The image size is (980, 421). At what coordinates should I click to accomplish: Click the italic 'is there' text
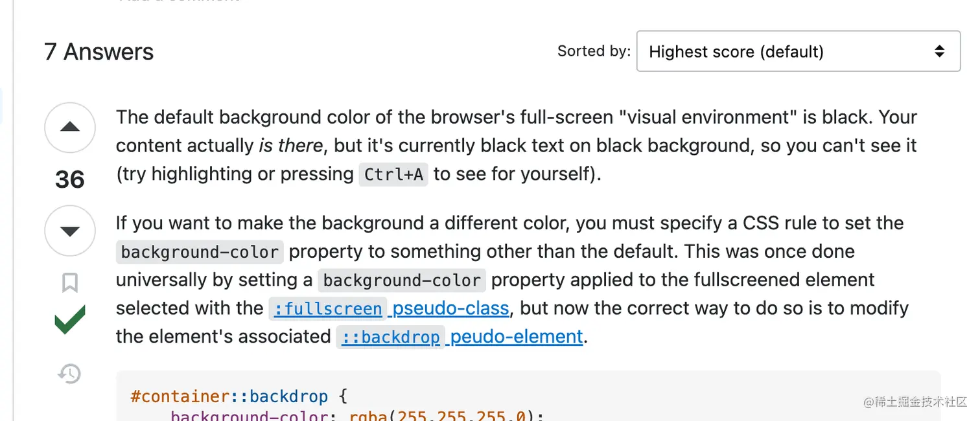[290, 146]
